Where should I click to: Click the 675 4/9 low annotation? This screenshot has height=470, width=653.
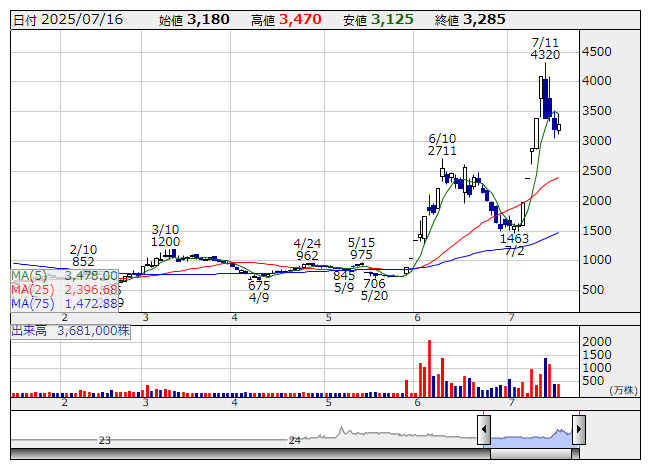point(259,291)
